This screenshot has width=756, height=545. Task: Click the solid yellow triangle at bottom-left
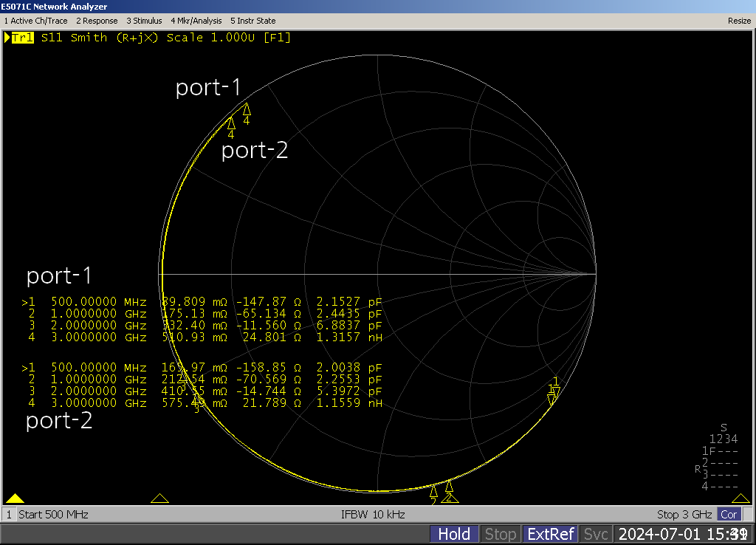16,498
